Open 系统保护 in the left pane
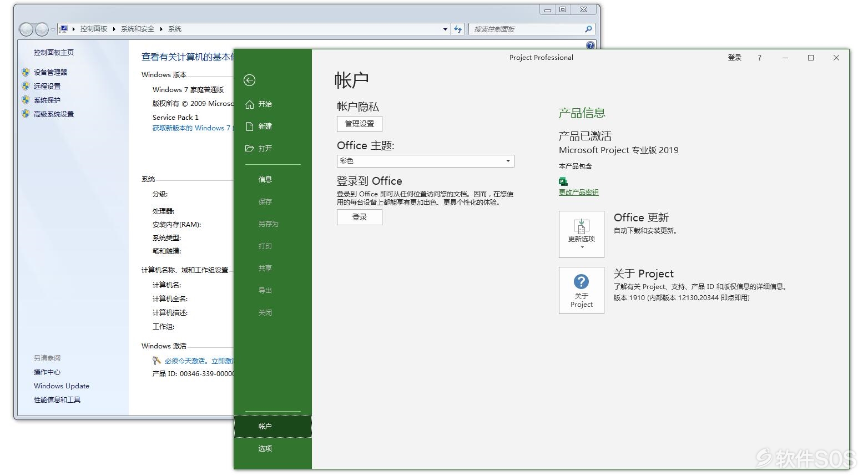 pyautogui.click(x=47, y=100)
